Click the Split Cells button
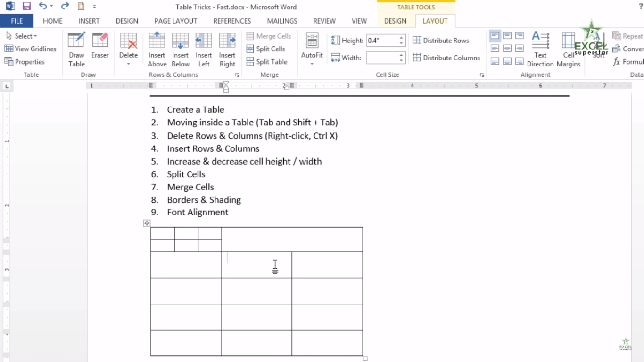 [x=265, y=49]
